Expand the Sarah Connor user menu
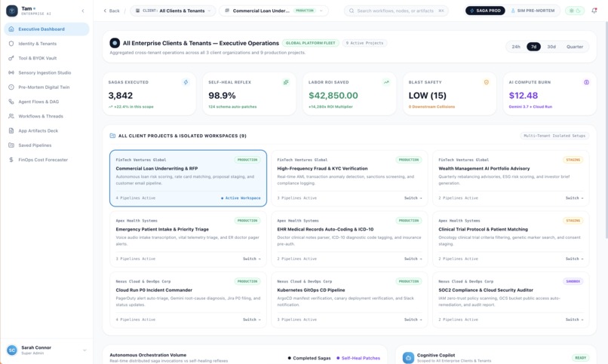This screenshot has width=608, height=364. click(84, 350)
